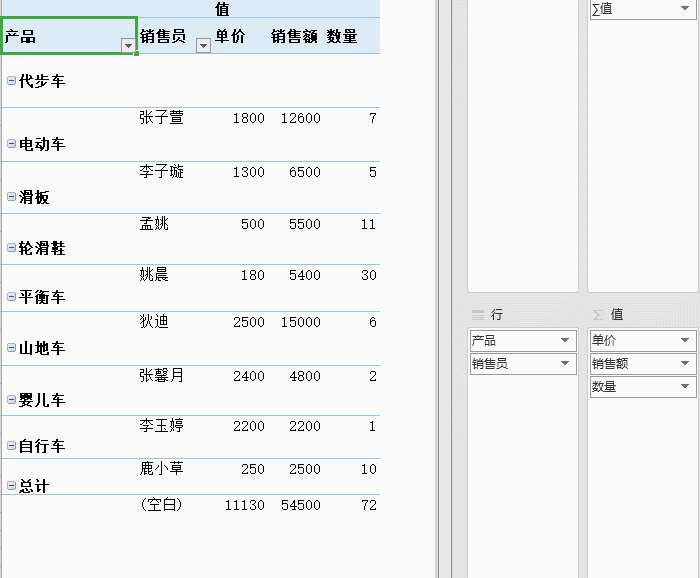Select the (空白) cell
Screen dimensions: 700x578
(161, 505)
